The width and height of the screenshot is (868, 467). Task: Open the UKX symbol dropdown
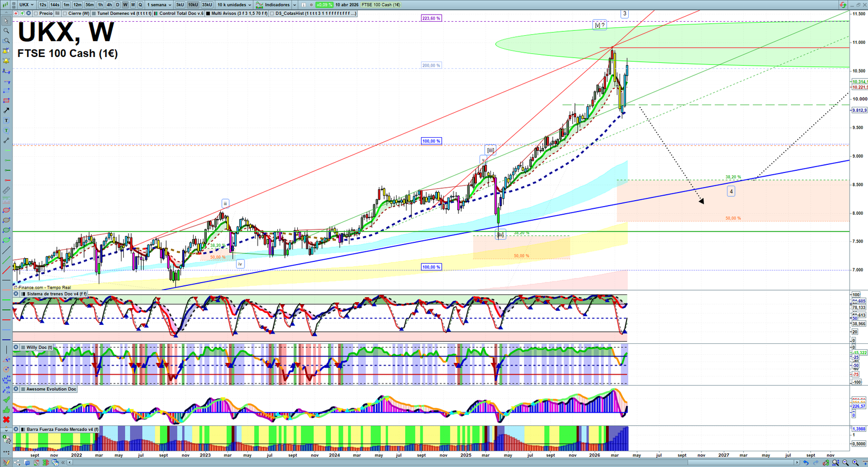pos(27,5)
